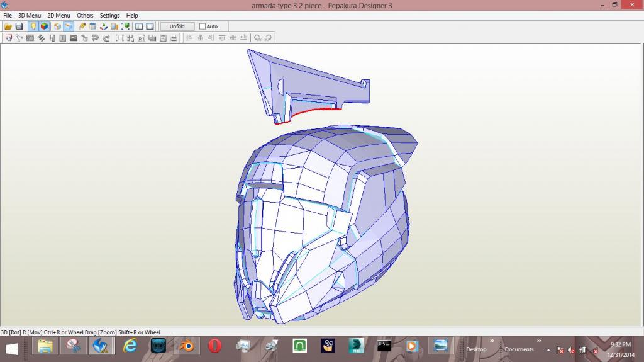Open the 2D Menu dropdown
The width and height of the screenshot is (644, 362).
(58, 16)
